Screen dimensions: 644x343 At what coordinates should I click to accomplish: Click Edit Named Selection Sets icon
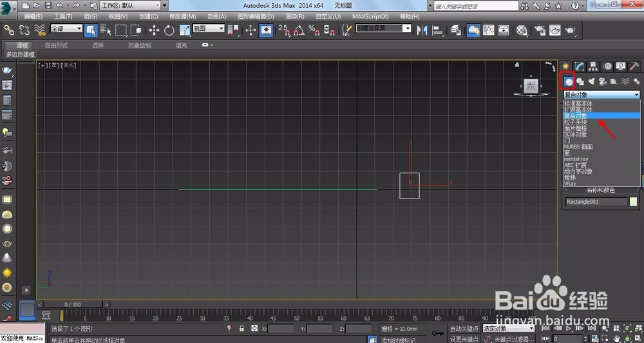347,30
